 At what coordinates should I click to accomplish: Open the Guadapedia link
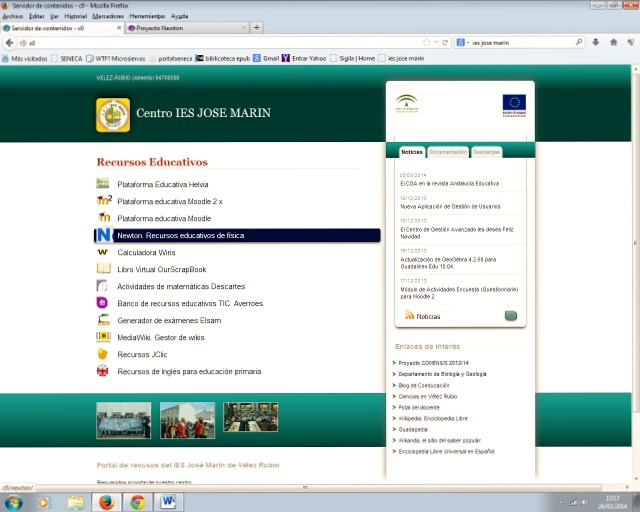(413, 429)
